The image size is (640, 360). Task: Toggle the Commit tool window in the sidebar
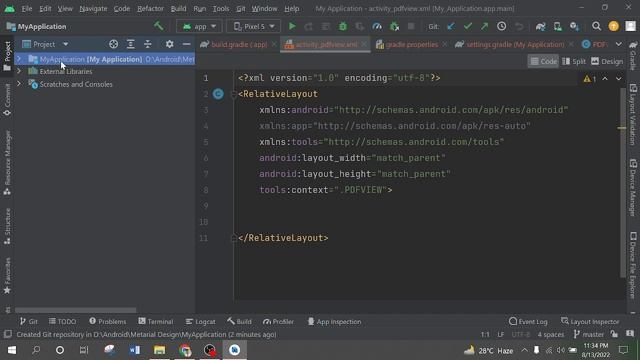7,100
